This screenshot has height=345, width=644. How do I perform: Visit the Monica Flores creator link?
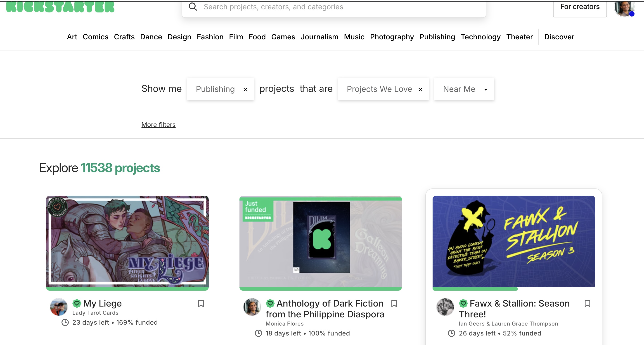coord(284,324)
